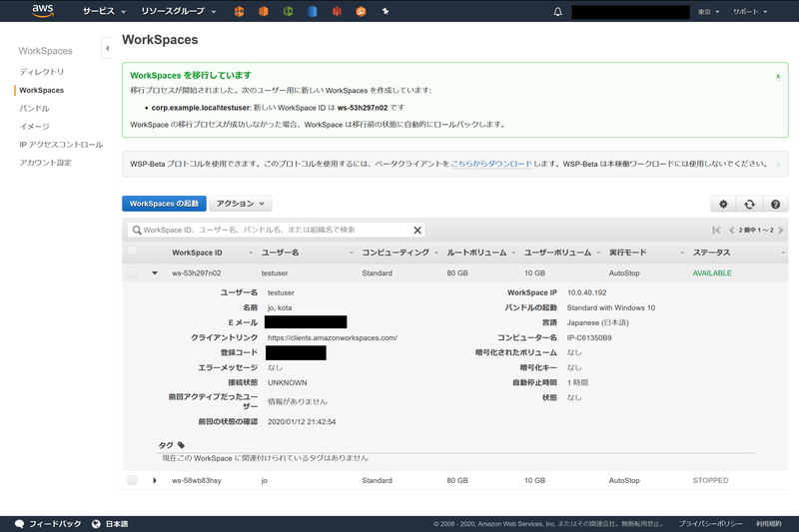Sort by WorkSpace ID column
This screenshot has width=799, height=532.
tap(197, 253)
